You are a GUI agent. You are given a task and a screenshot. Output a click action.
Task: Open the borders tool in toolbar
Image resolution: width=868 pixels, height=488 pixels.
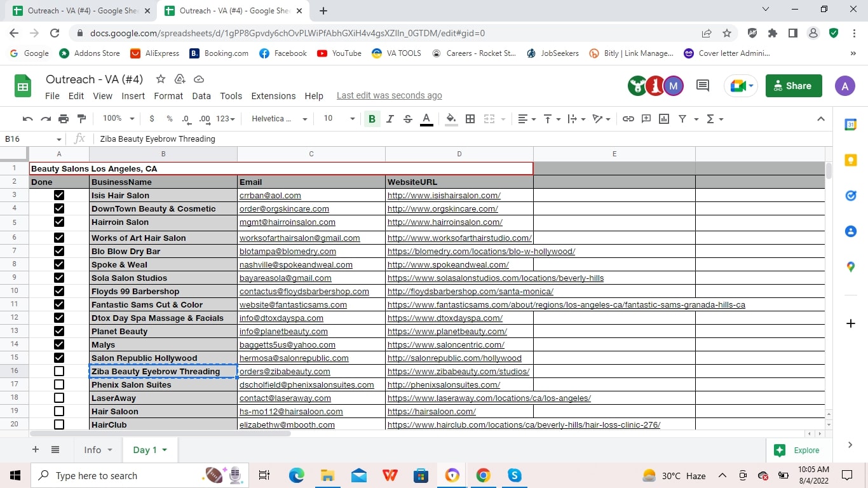[x=470, y=119]
